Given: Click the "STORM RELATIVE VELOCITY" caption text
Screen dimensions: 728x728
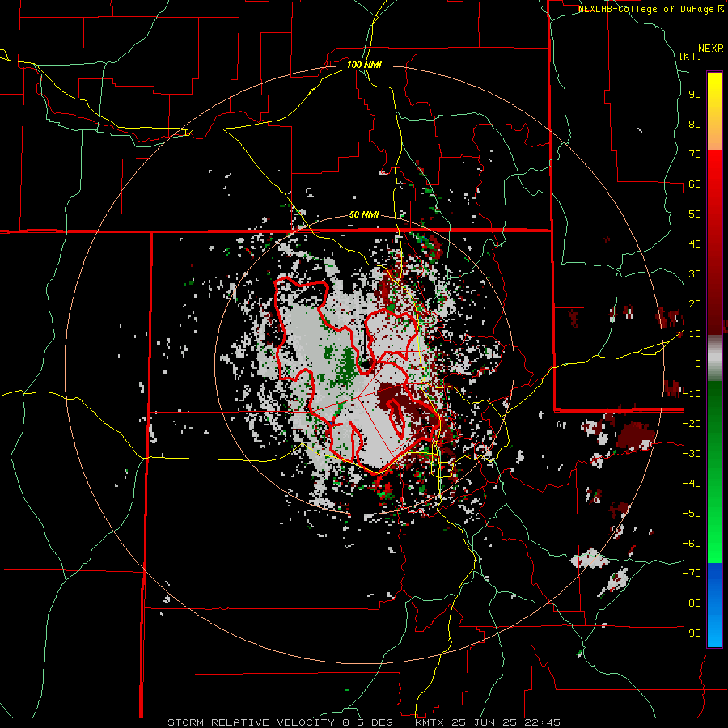Looking at the screenshot, I should pos(251,722).
